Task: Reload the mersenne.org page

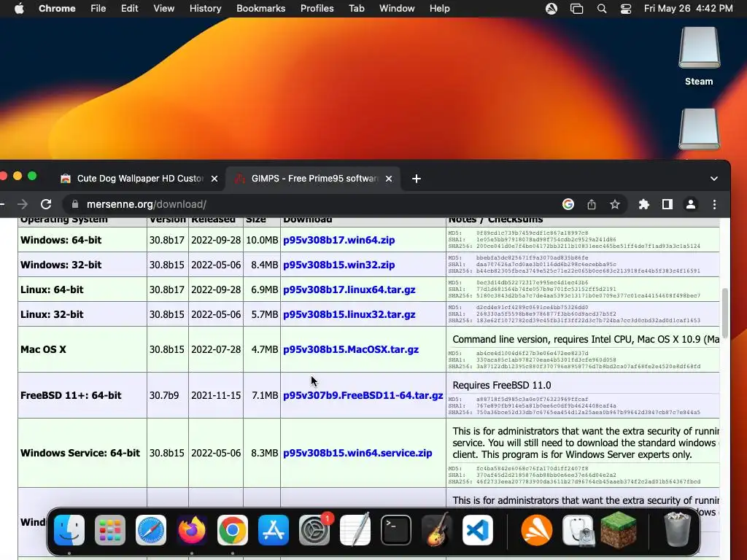Action: [46, 204]
